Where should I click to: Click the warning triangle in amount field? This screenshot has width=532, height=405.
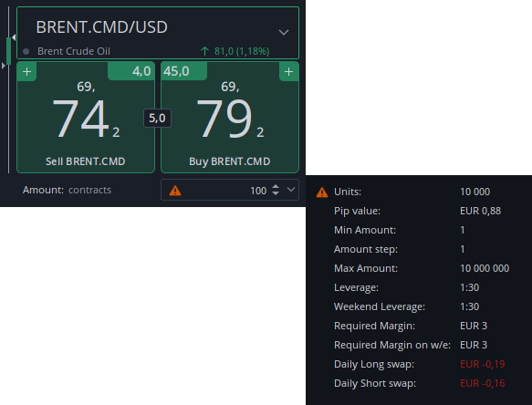click(x=175, y=191)
